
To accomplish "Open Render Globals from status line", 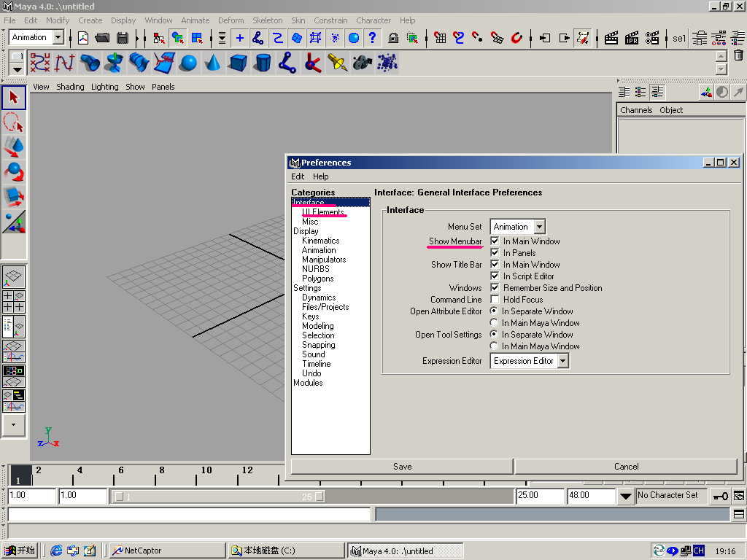I will tap(652, 38).
